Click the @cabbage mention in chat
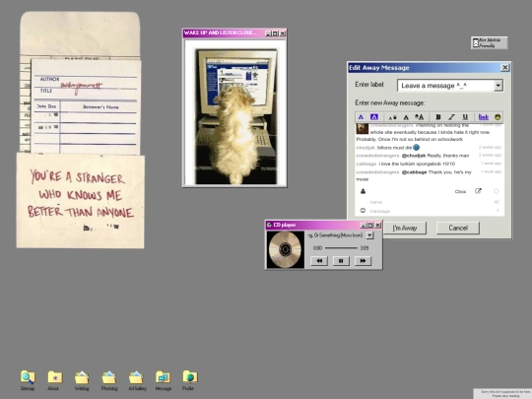The width and height of the screenshot is (532, 399). point(414,172)
